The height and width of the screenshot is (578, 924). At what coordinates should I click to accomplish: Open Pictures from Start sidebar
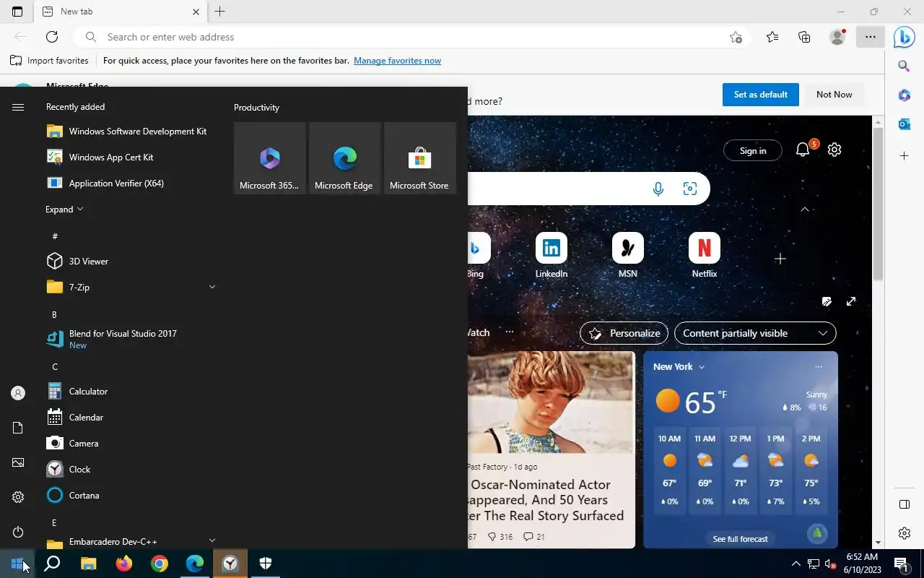18,462
